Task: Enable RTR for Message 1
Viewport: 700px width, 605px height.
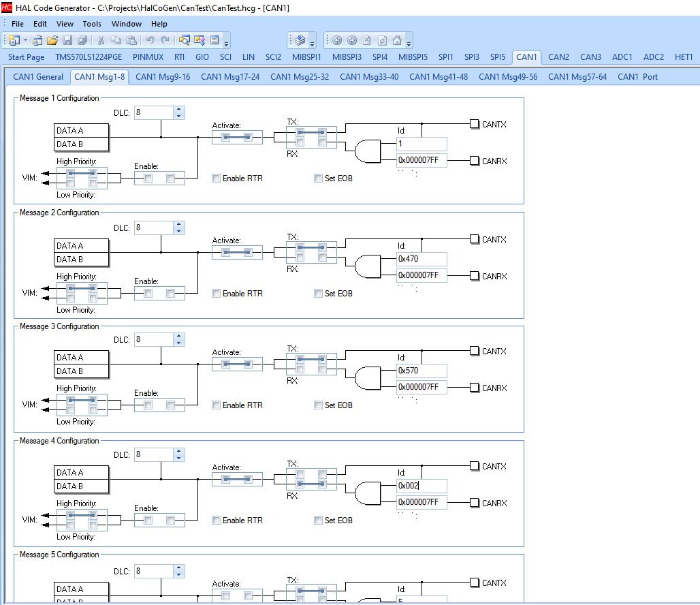Action: pyautogui.click(x=217, y=179)
